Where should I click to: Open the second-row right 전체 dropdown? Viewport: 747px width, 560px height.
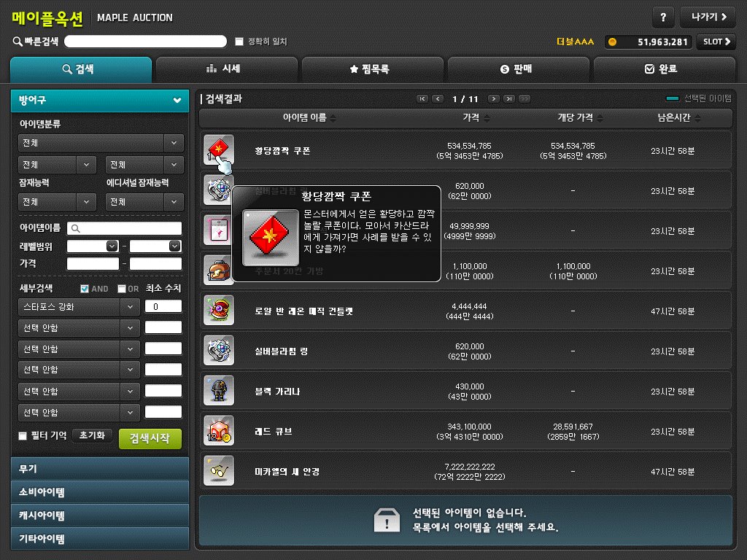pyautogui.click(x=144, y=165)
